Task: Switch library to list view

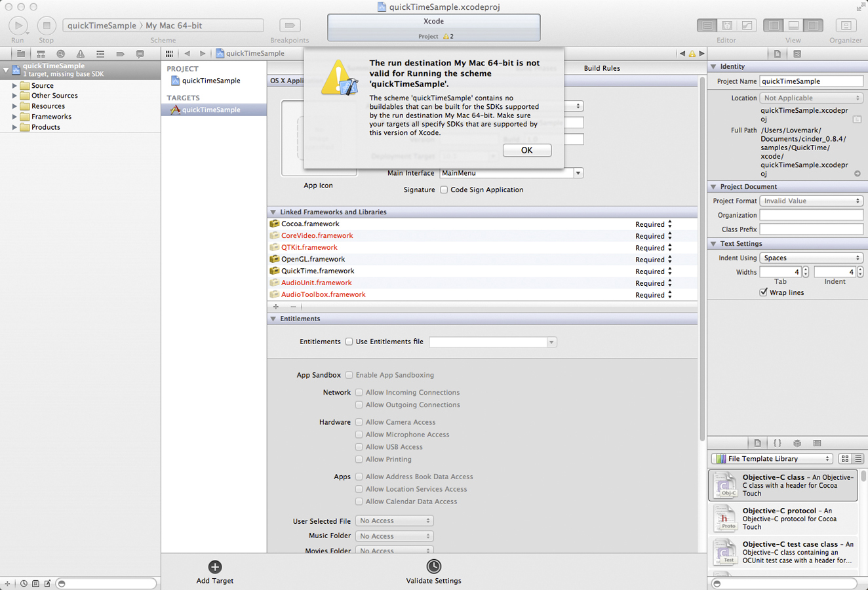Action: click(858, 459)
